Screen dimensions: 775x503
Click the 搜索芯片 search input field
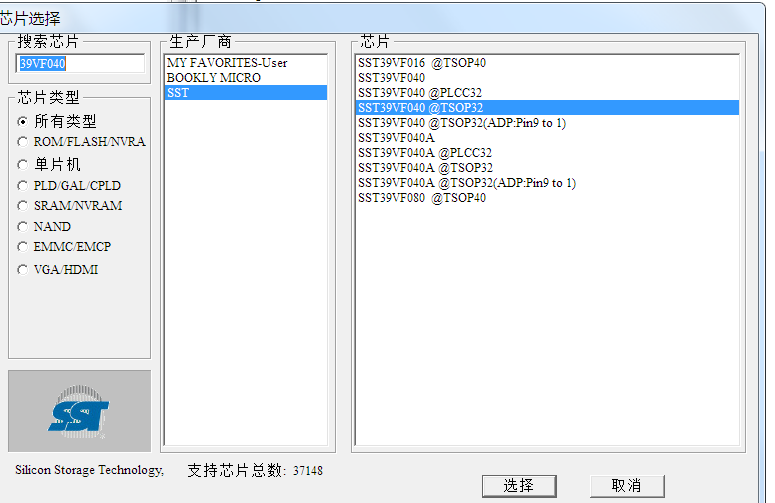click(x=81, y=63)
